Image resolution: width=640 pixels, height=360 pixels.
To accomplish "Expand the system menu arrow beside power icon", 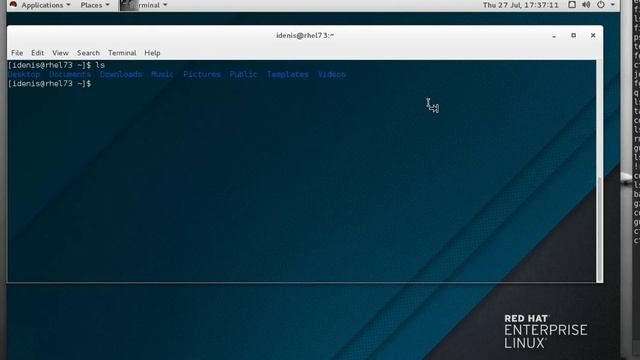I will pos(613,5).
